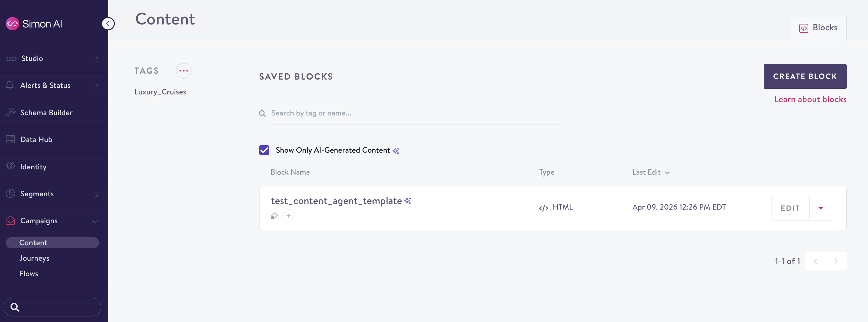Click the Alerts & Status bell icon
The height and width of the screenshot is (322, 868).
(x=11, y=85)
